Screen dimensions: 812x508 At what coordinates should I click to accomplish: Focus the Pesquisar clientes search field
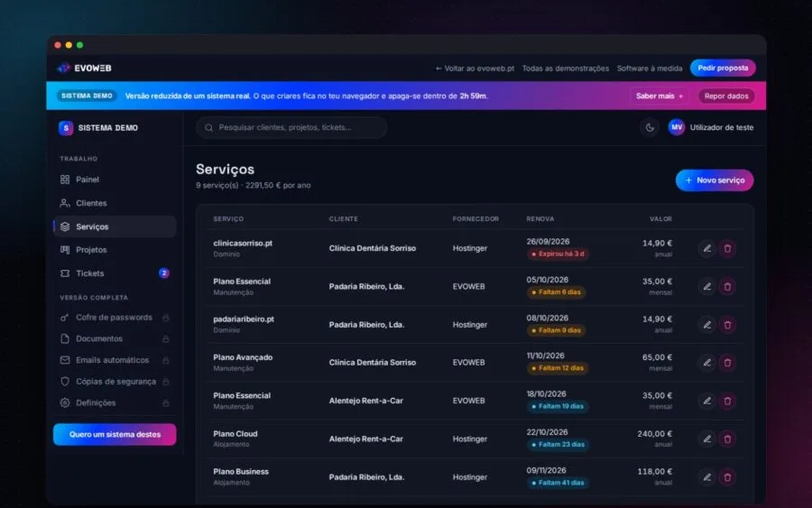[291, 127]
